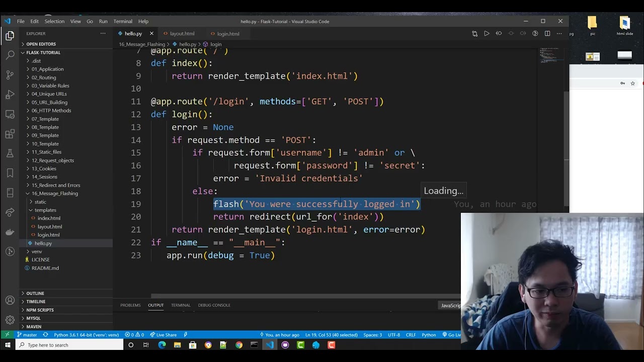Open the Source Control view
The width and height of the screenshot is (644, 362).
click(10, 75)
